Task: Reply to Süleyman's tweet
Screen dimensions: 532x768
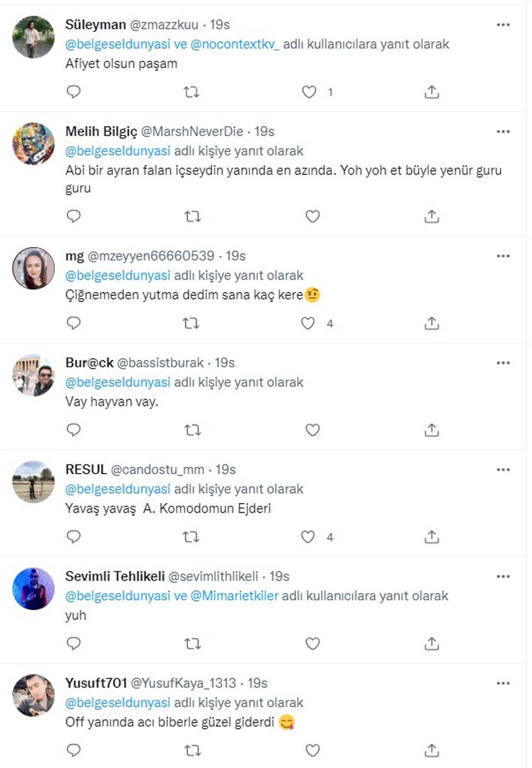Action: pos(74,92)
